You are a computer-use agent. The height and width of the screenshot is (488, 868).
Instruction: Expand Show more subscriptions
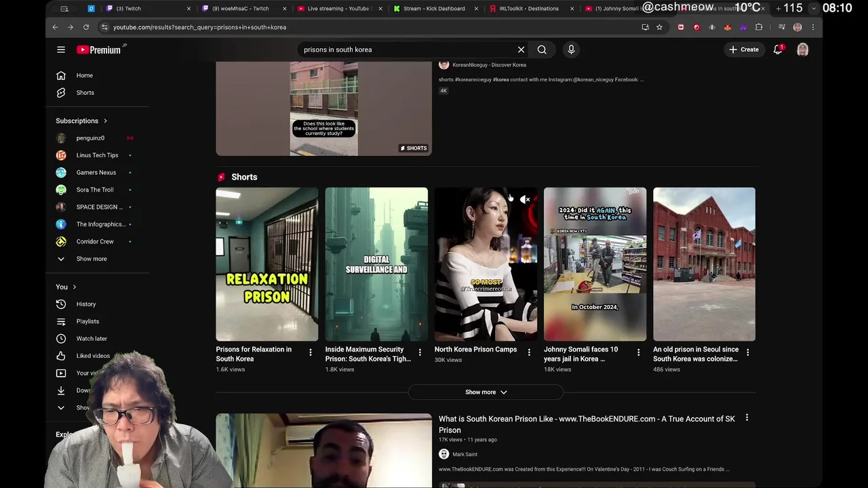coord(92,259)
